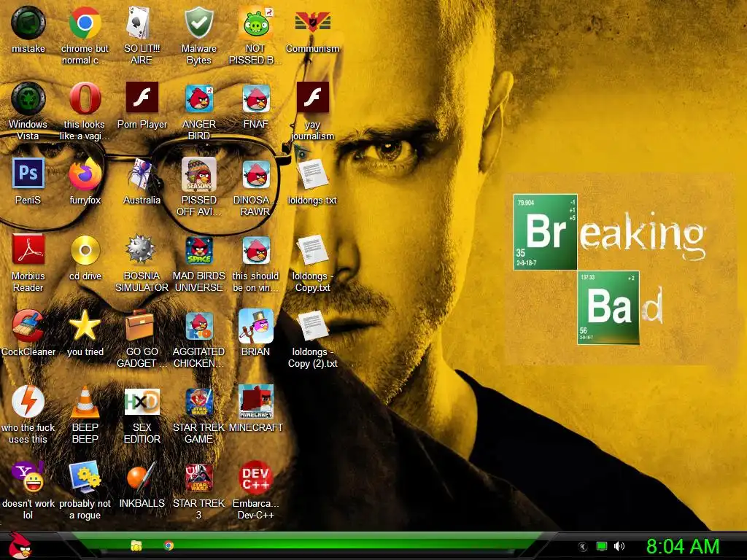Launch the 'BEEP BEEP' VLC cone icon
Screen dimensions: 747x560
pos(85,402)
